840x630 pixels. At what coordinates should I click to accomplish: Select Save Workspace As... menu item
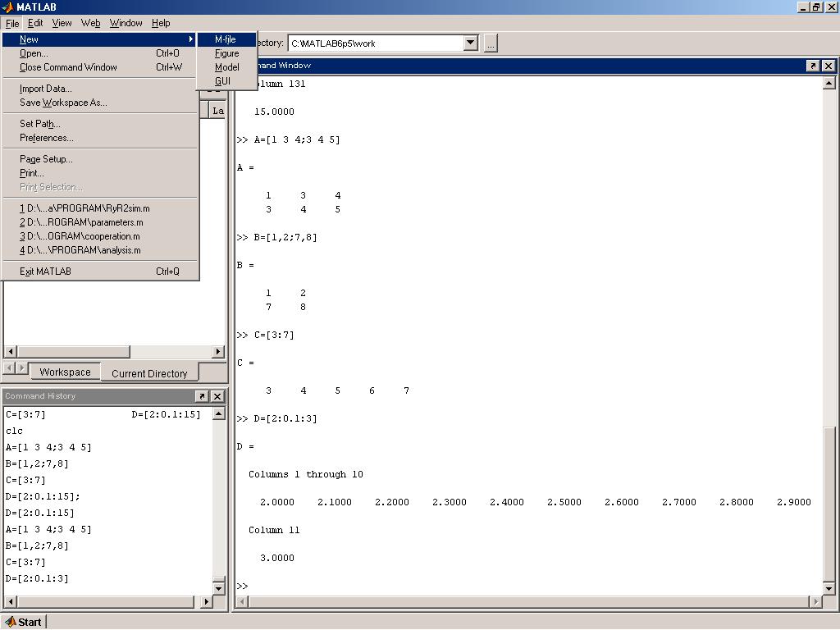99,103
